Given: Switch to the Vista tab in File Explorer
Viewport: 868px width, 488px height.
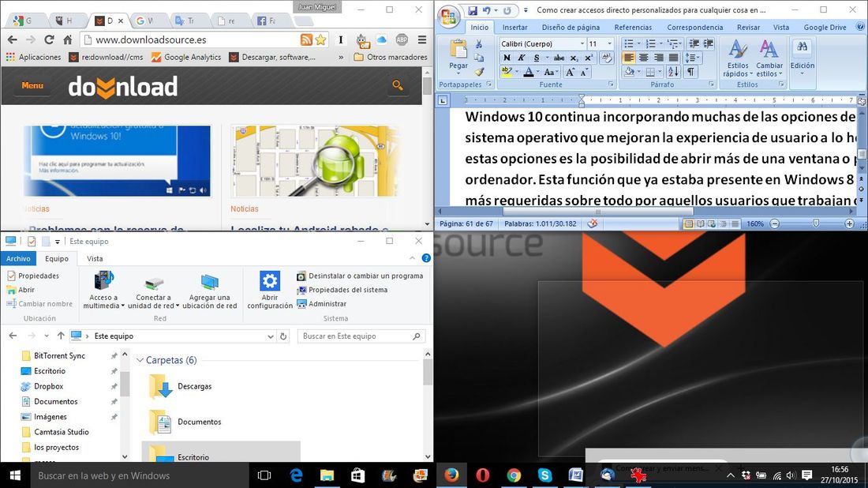Looking at the screenshot, I should point(95,259).
